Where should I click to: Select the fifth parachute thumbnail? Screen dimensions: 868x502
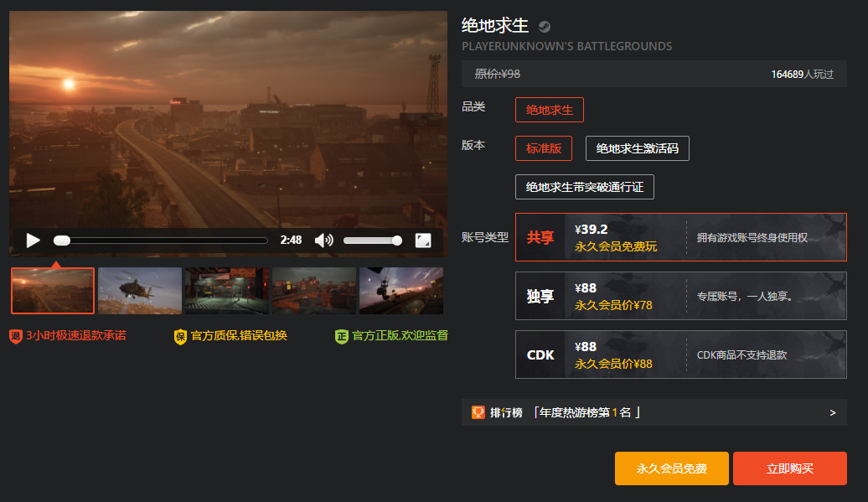[401, 291]
